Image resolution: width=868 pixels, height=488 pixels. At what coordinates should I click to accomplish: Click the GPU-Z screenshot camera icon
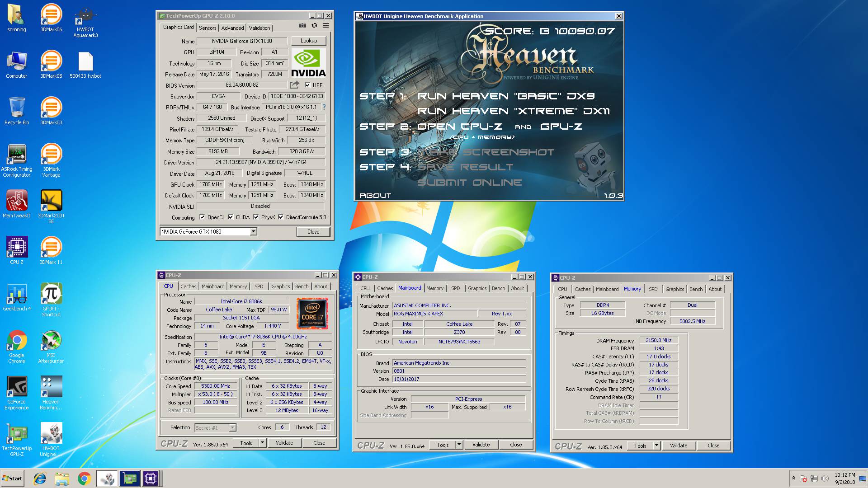pyautogui.click(x=302, y=26)
